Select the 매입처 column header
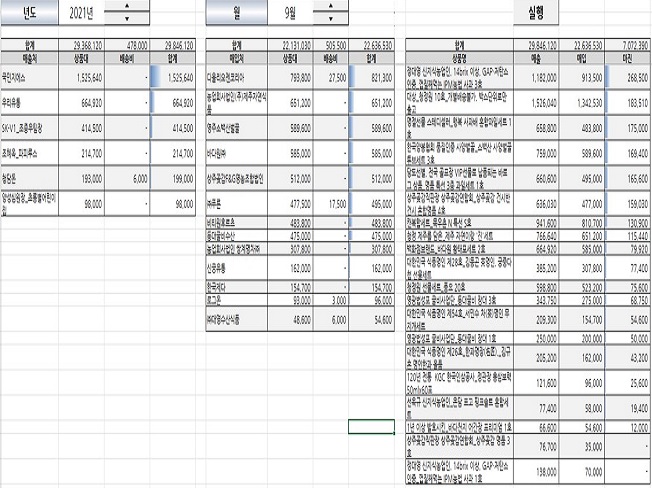 (236, 58)
